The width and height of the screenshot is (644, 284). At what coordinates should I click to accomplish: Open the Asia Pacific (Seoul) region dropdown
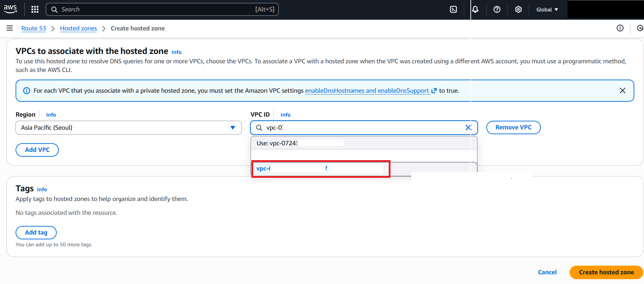tap(128, 128)
